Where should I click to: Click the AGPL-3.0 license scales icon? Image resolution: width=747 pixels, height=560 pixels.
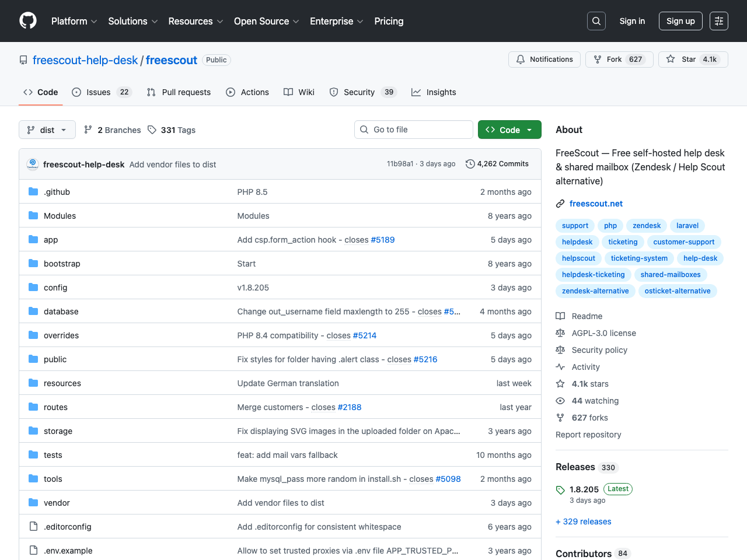tap(560, 332)
